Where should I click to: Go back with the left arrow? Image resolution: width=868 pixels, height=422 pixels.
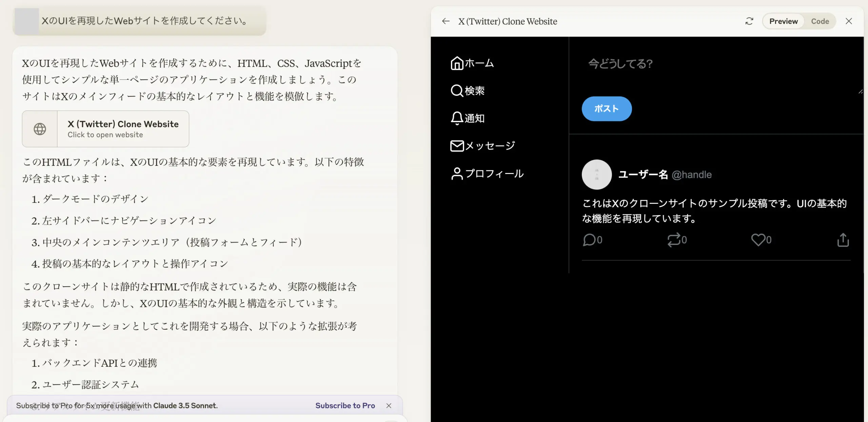click(446, 21)
